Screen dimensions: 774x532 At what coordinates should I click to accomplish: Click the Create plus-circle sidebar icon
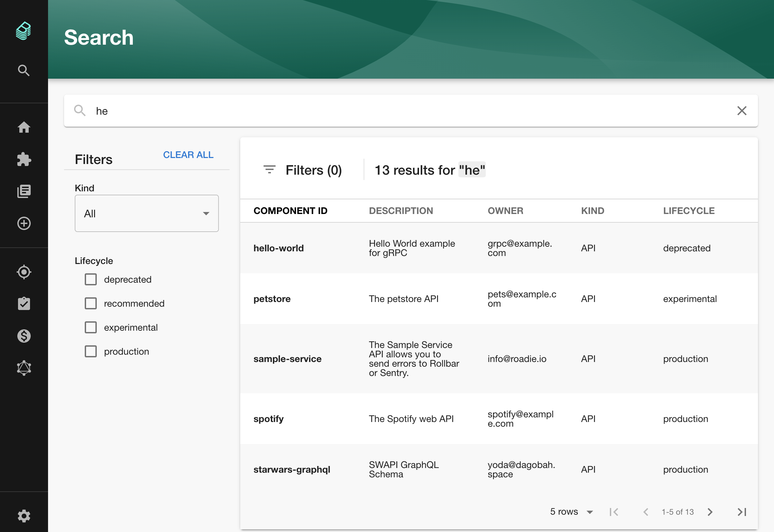(24, 223)
